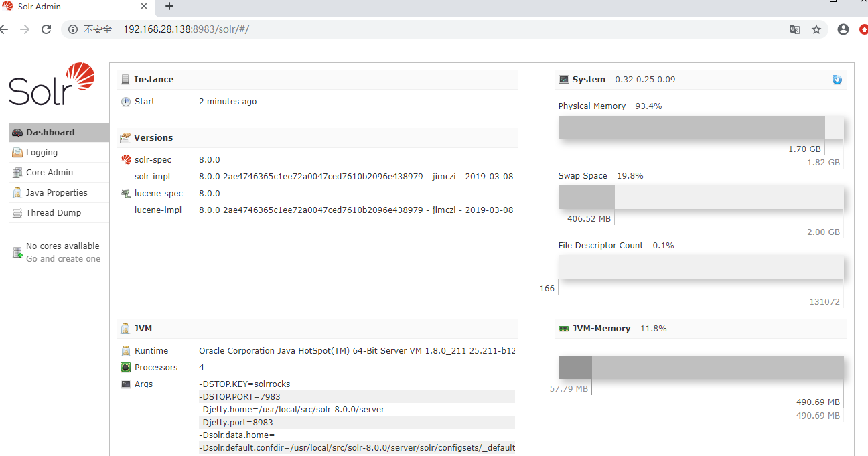Viewport: 868px width, 456px height.
Task: Click the Core Admin sidebar icon
Action: pyautogui.click(x=16, y=172)
